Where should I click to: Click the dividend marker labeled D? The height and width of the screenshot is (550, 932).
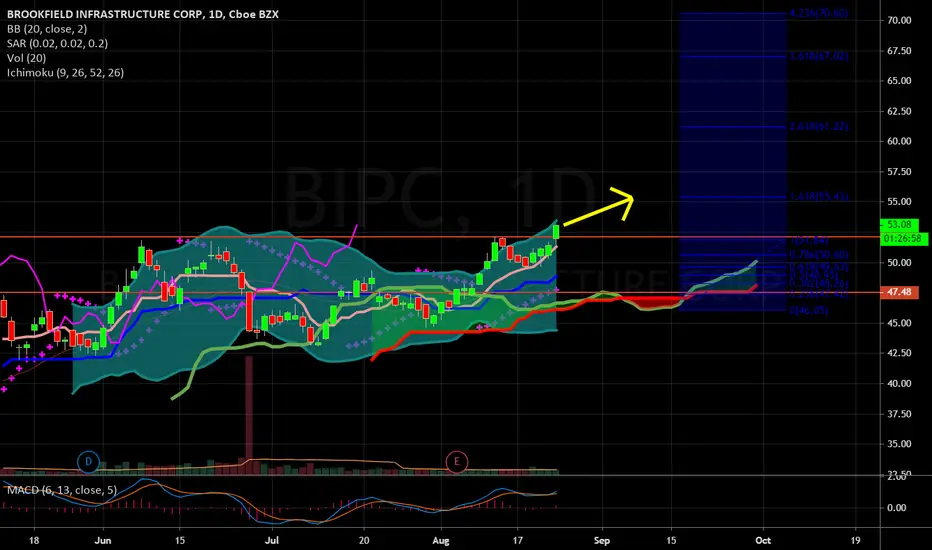click(x=89, y=461)
